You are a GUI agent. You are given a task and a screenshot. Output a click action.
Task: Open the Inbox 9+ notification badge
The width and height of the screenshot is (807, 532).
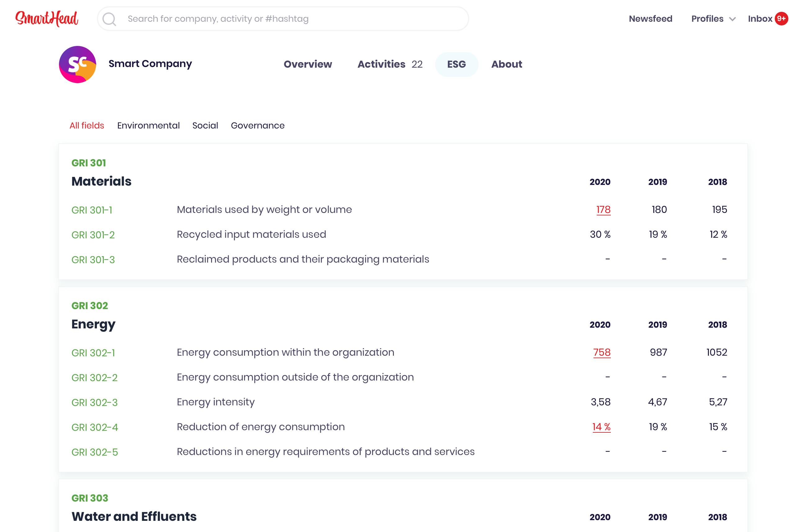pos(781,19)
